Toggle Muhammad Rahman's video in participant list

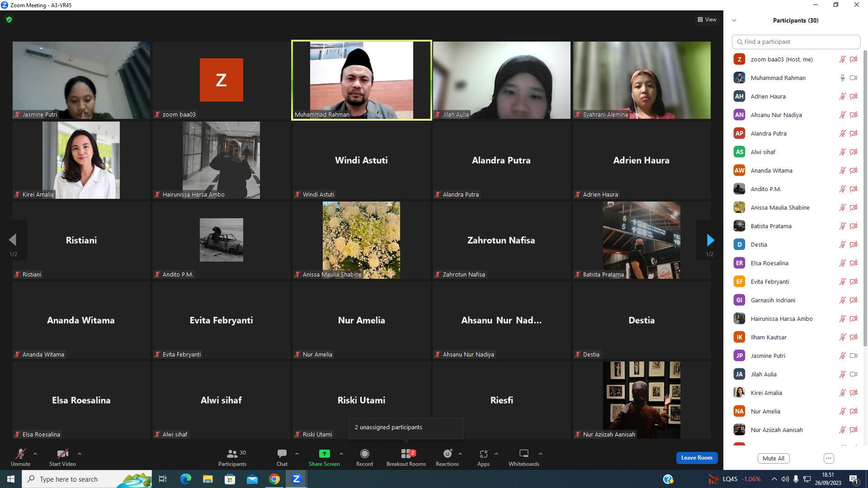(854, 78)
